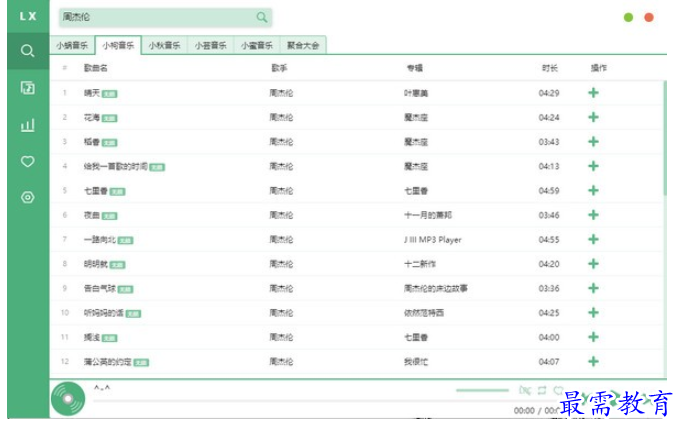Select the song title 一路向北
The image size is (681, 435).
point(100,239)
